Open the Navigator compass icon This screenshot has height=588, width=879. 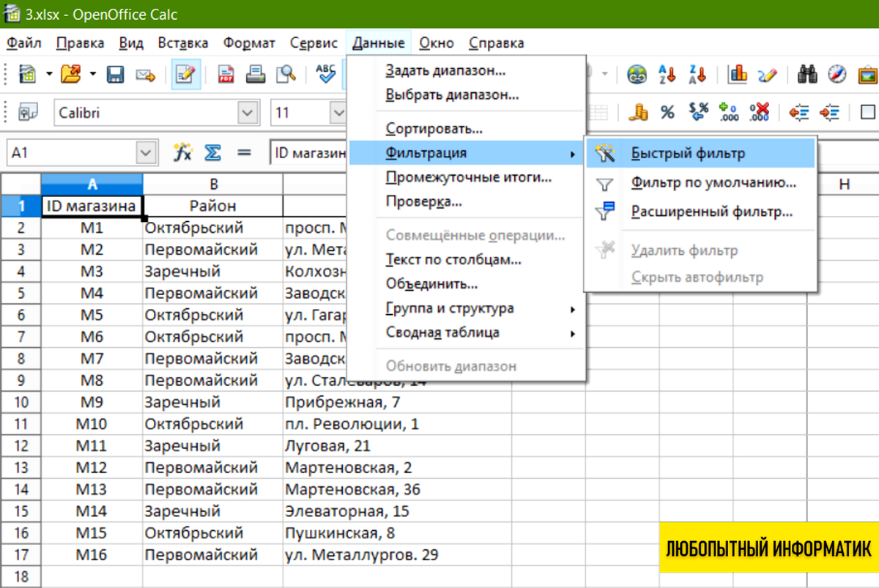tap(837, 74)
